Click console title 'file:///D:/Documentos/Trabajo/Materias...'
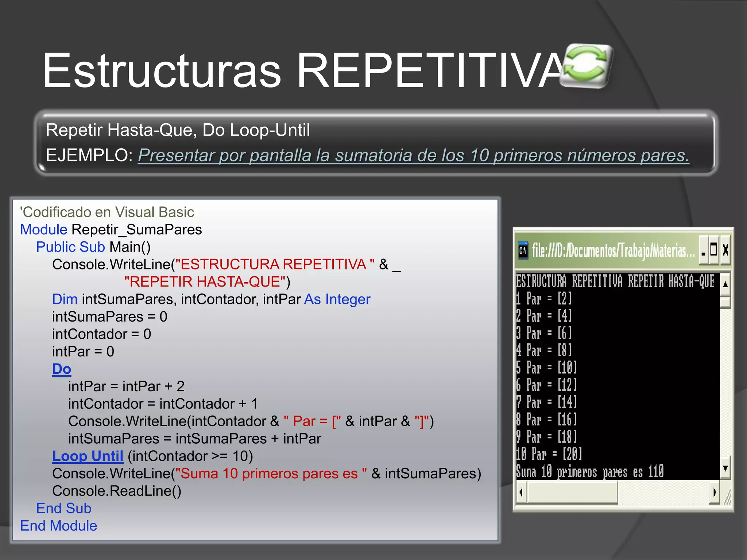The height and width of the screenshot is (560, 747). pyautogui.click(x=614, y=251)
